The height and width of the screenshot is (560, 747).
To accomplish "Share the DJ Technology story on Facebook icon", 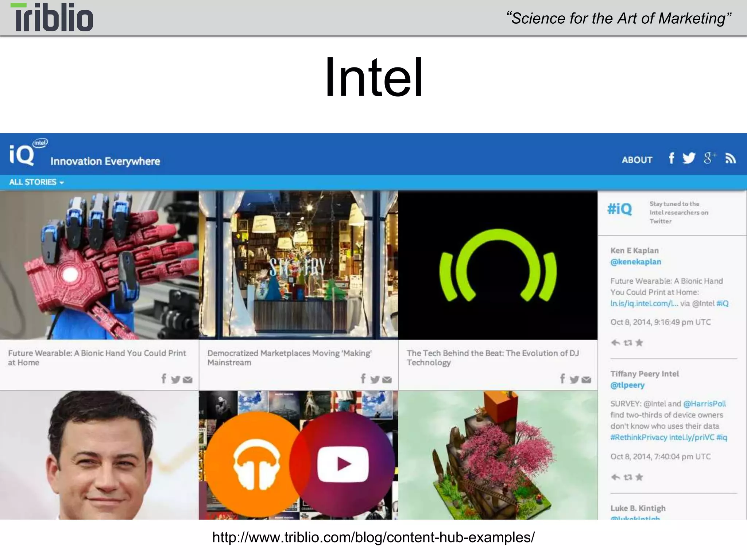I will 562,379.
